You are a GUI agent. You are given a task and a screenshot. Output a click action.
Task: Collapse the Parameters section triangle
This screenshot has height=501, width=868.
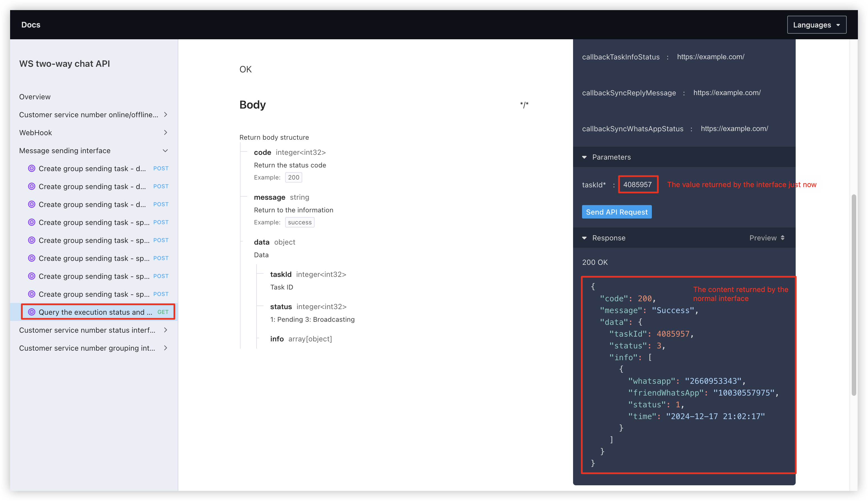click(x=584, y=157)
